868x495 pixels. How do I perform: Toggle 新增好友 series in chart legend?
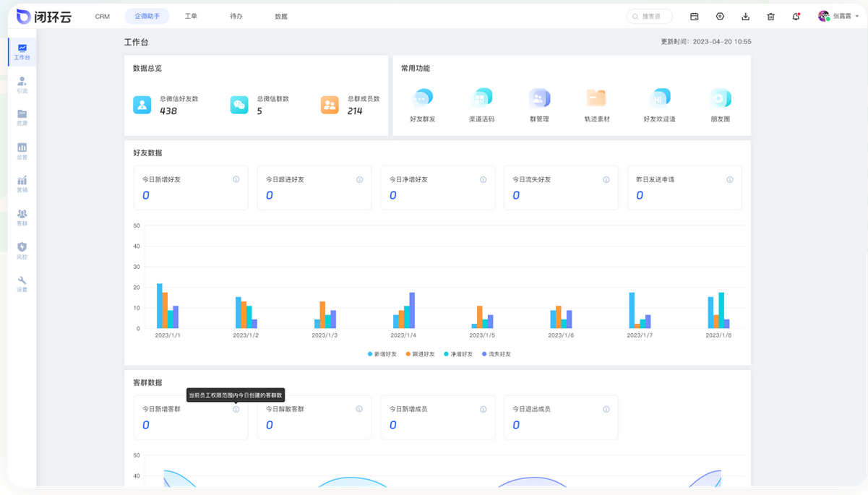point(382,354)
